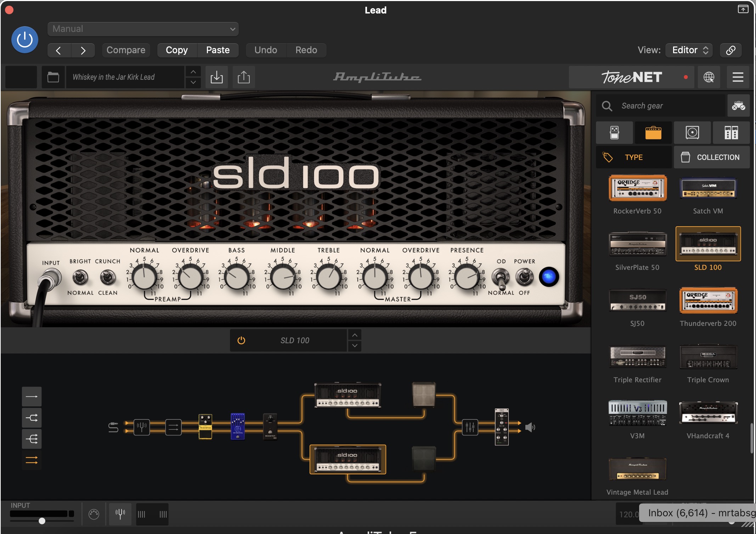
Task: Open the Manual preset dropdown
Action: coord(143,29)
